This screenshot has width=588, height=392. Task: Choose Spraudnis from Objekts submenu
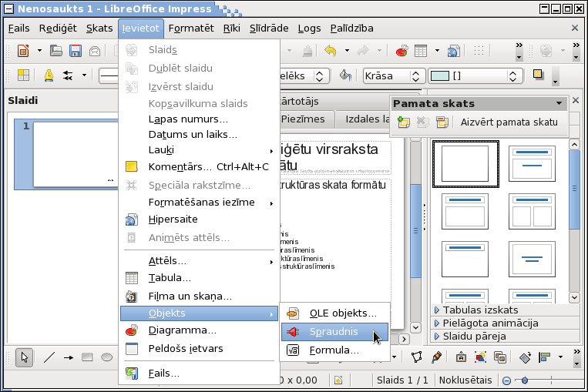(334, 332)
